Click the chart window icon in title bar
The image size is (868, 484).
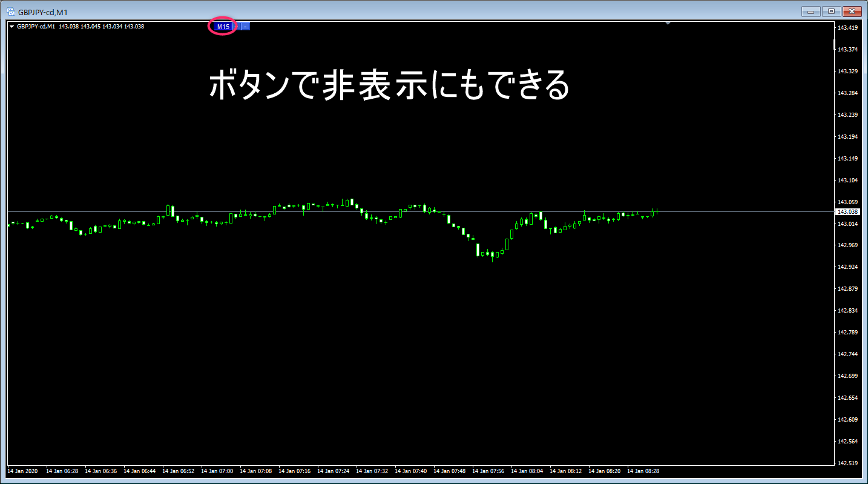click(x=10, y=12)
